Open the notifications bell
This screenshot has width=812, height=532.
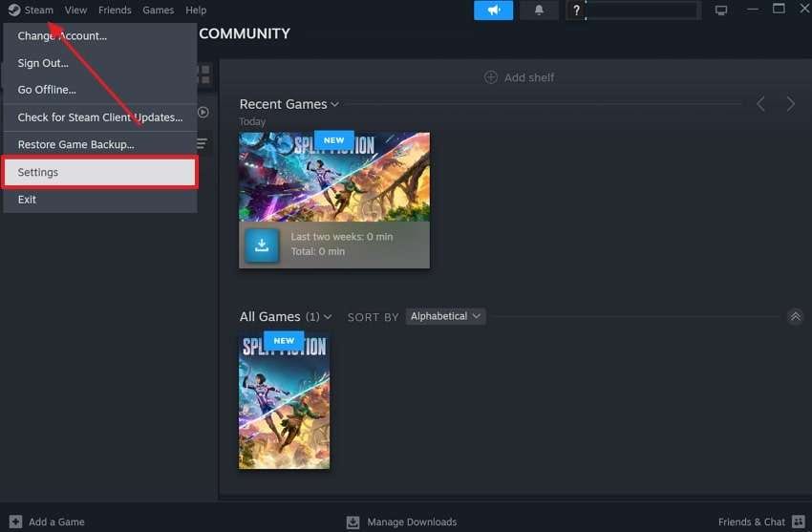pyautogui.click(x=539, y=11)
